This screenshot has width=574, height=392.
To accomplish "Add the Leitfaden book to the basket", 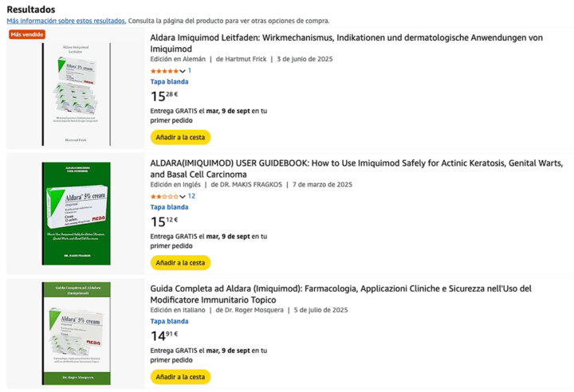I will (180, 137).
